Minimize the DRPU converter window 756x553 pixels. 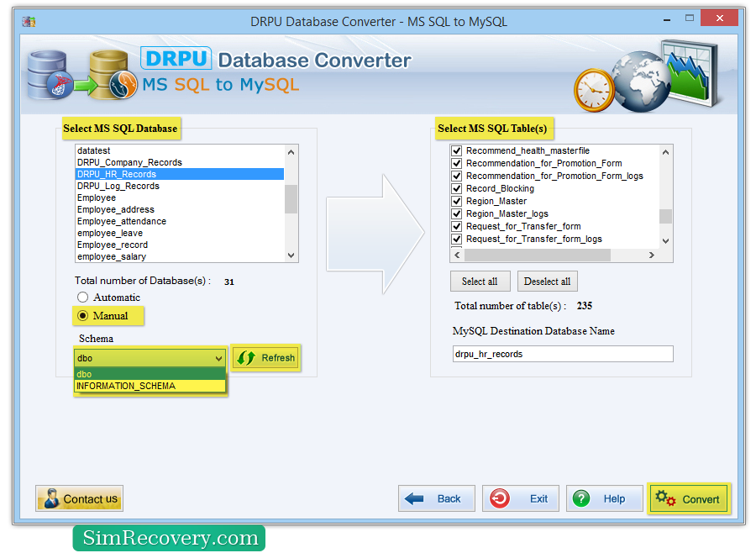click(667, 20)
